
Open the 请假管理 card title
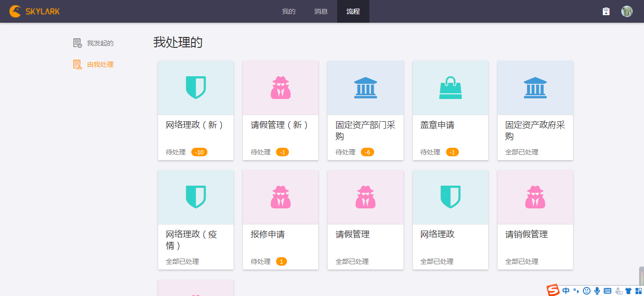[352, 234]
